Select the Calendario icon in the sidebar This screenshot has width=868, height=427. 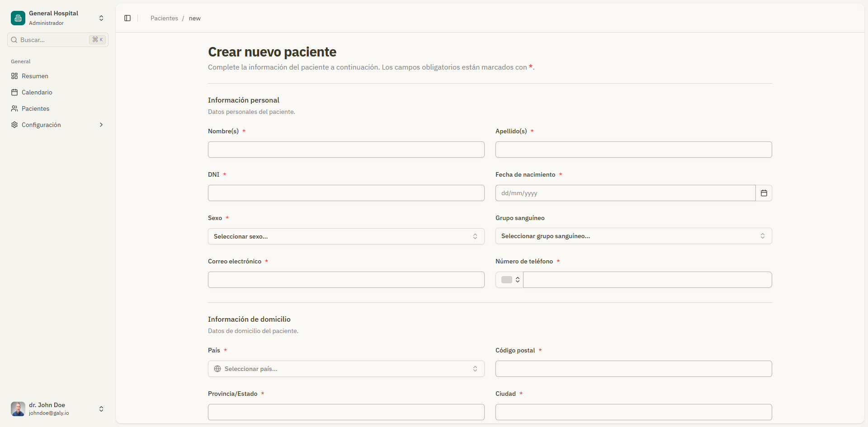pos(14,92)
